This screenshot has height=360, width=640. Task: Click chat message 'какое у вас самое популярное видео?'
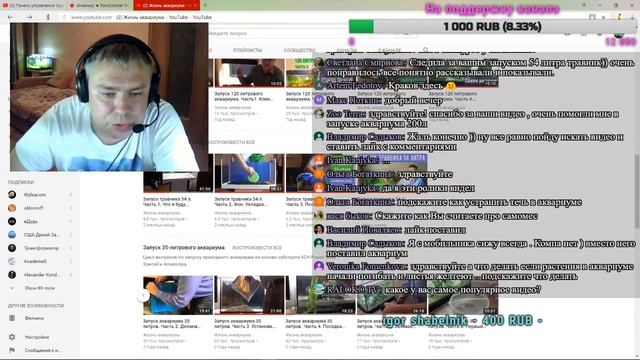click(463, 290)
